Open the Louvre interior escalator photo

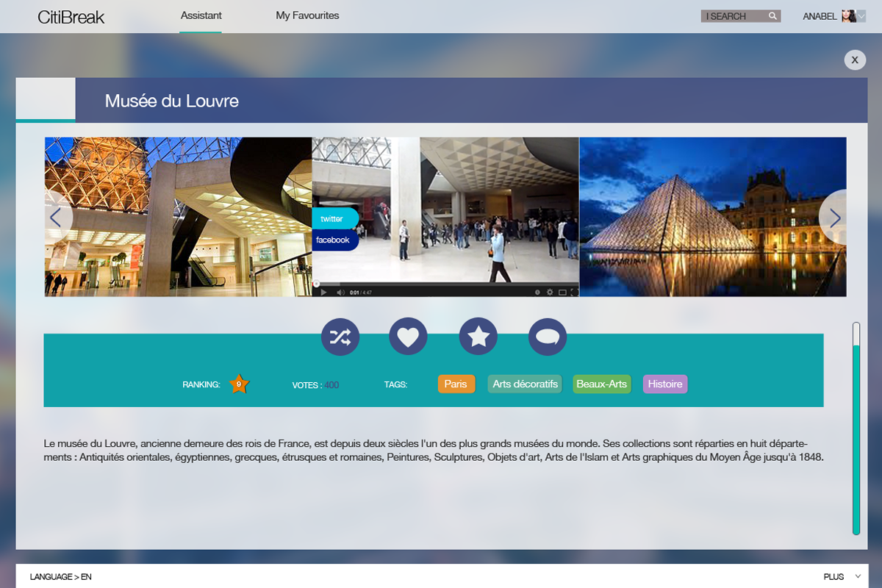179,217
